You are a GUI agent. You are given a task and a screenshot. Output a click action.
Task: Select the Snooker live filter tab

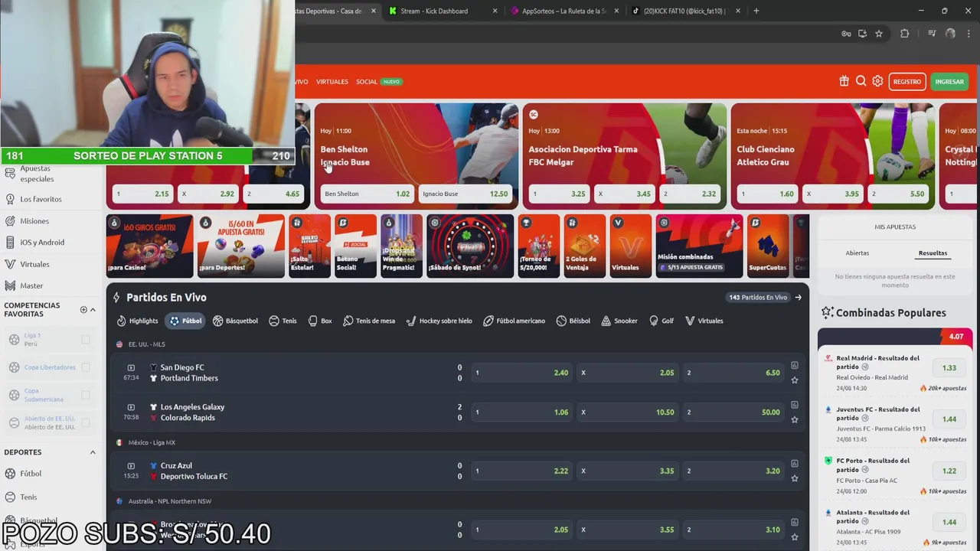click(x=619, y=321)
